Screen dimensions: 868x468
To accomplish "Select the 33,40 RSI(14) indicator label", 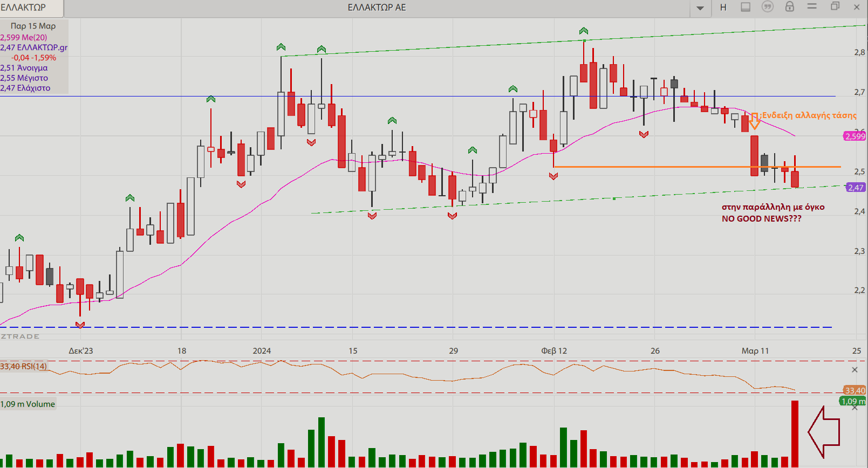I will click(23, 366).
